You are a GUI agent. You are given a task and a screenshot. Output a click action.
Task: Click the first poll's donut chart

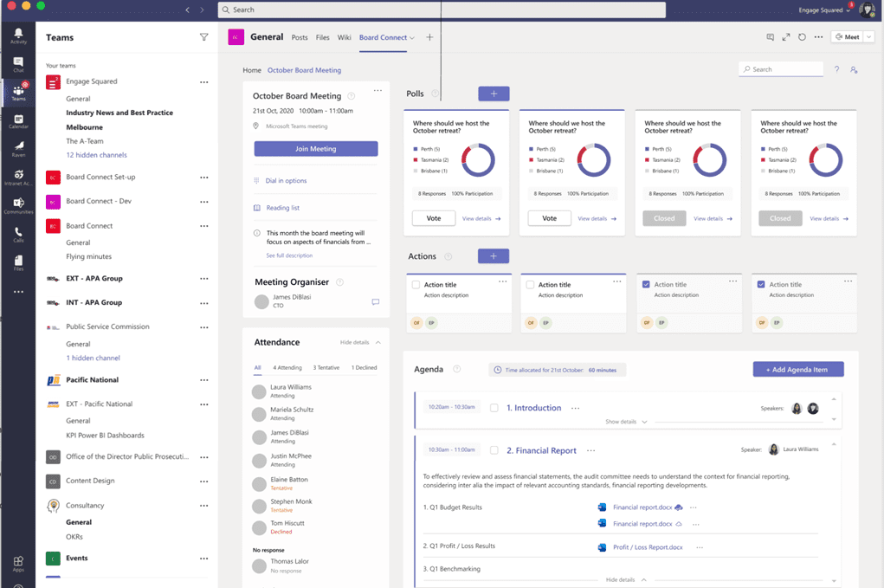pos(477,159)
